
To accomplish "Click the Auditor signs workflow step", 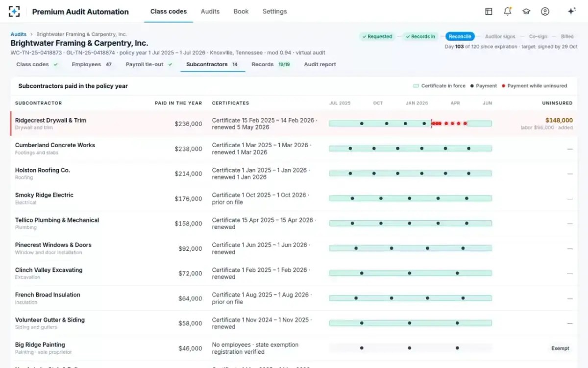I will click(500, 36).
